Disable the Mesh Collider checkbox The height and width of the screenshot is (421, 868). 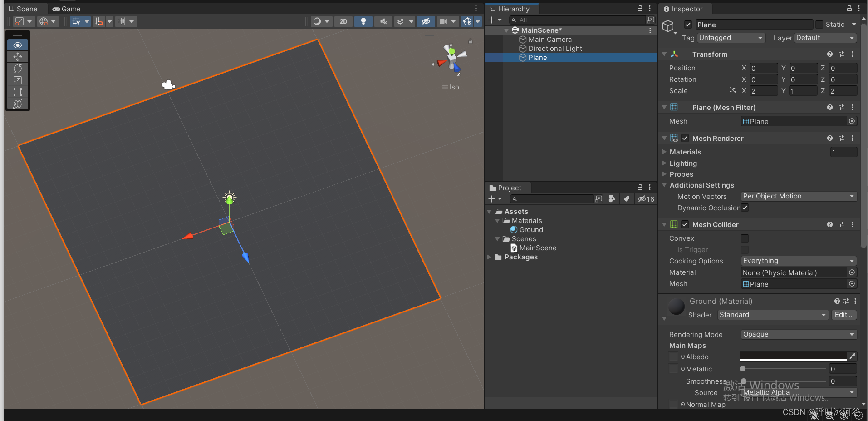click(685, 224)
